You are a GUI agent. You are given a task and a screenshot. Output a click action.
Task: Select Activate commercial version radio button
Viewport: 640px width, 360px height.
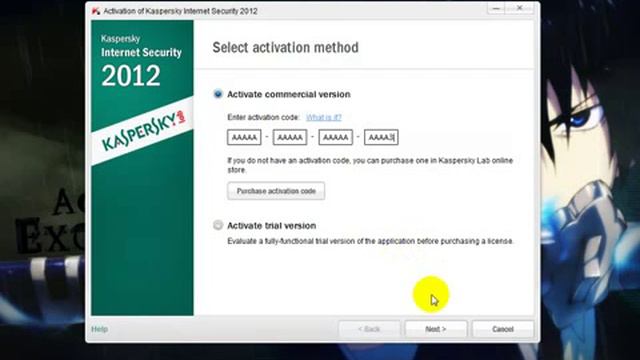pos(218,94)
